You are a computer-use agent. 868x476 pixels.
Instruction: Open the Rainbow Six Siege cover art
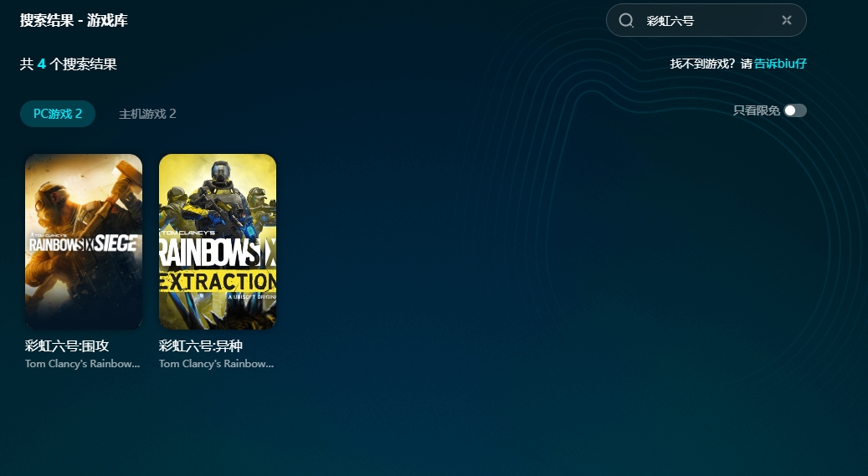pyautogui.click(x=84, y=241)
